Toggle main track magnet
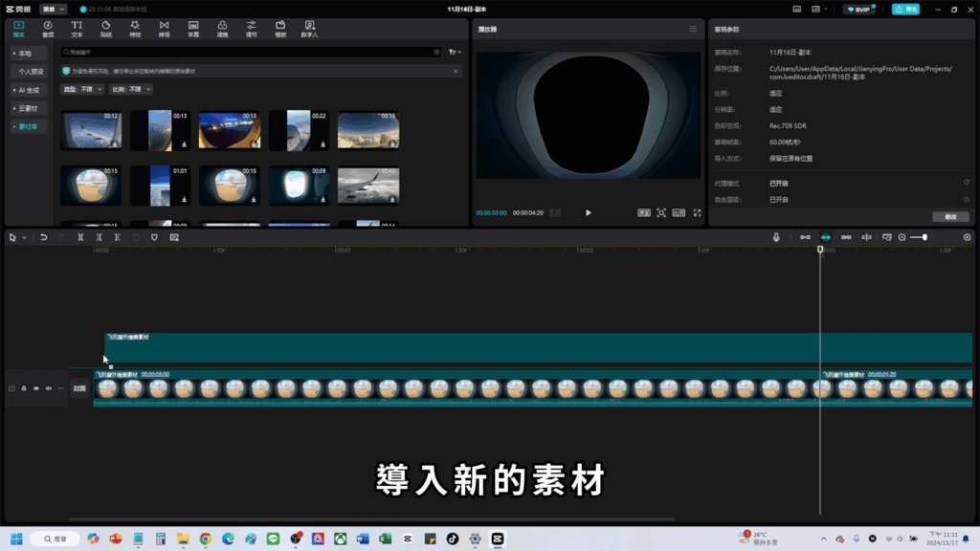980x551 pixels. coord(805,237)
